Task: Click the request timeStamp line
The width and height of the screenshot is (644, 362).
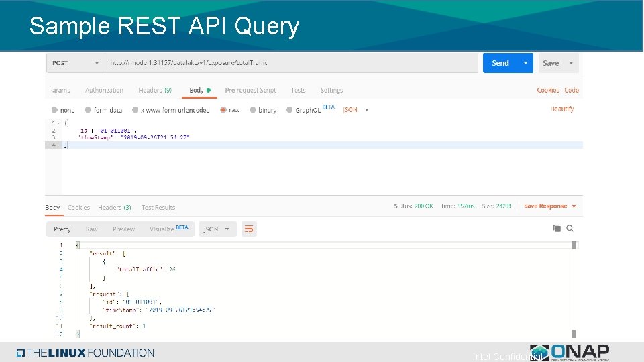Action: click(133, 137)
